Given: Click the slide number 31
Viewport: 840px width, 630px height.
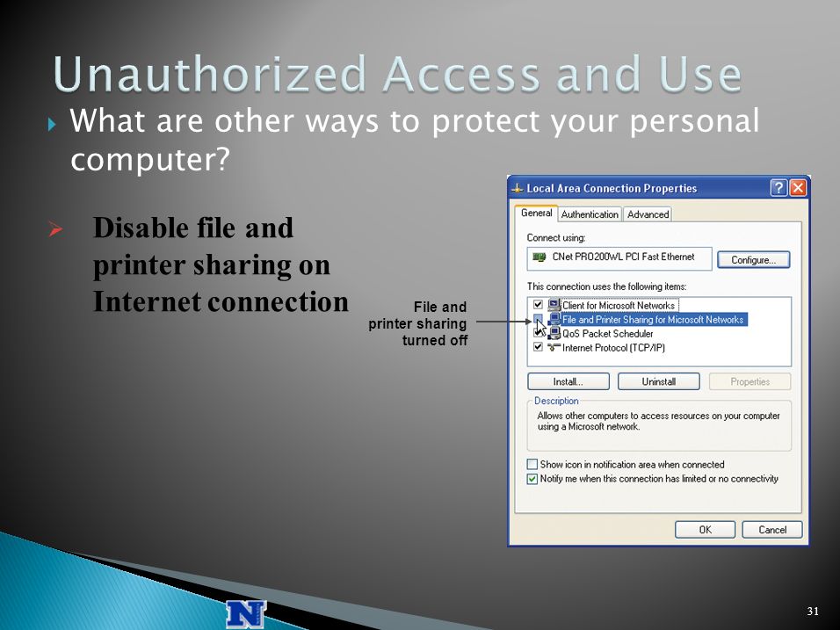Looking at the screenshot, I should 813,611.
